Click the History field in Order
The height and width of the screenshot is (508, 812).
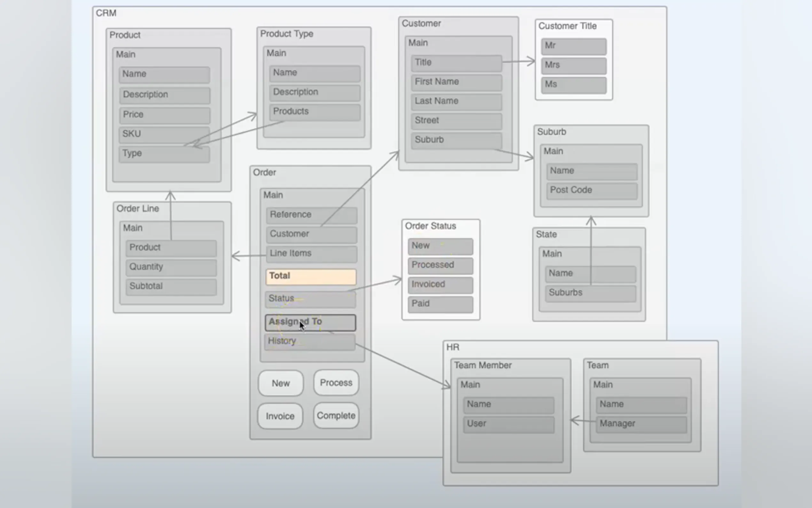pos(309,341)
